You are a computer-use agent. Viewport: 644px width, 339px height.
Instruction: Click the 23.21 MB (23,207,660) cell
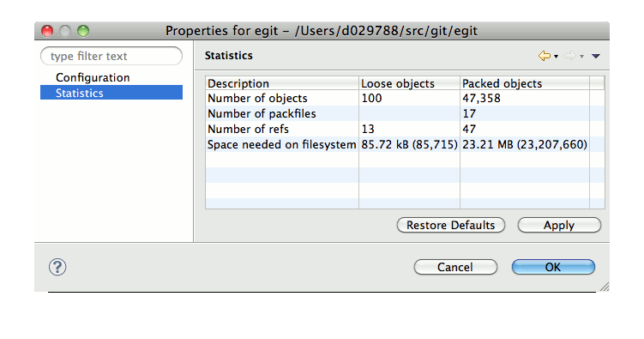click(x=525, y=145)
